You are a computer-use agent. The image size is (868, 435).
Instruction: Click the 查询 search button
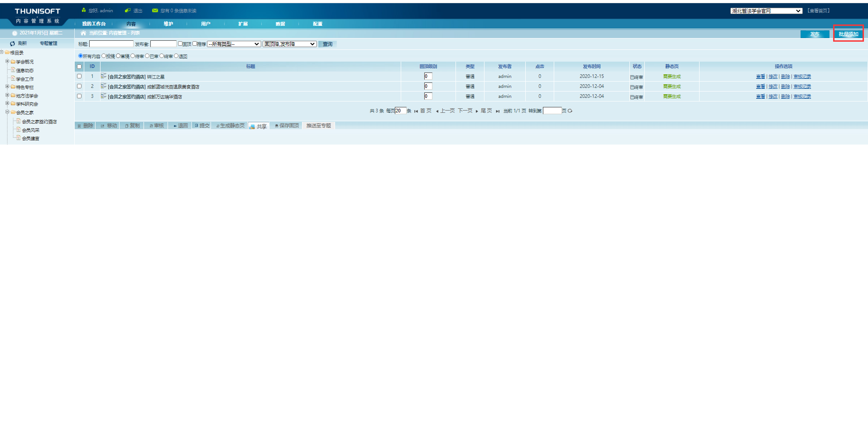tap(327, 44)
